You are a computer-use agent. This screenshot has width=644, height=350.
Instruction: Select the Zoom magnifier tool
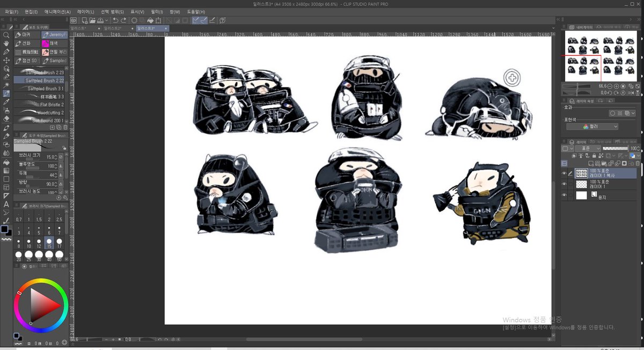[6, 35]
